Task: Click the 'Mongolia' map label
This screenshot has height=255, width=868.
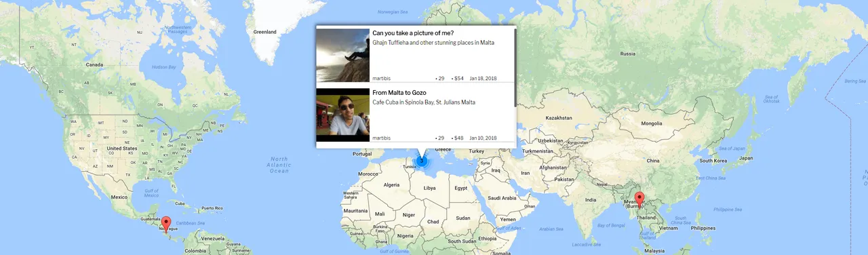Action: coord(651,123)
